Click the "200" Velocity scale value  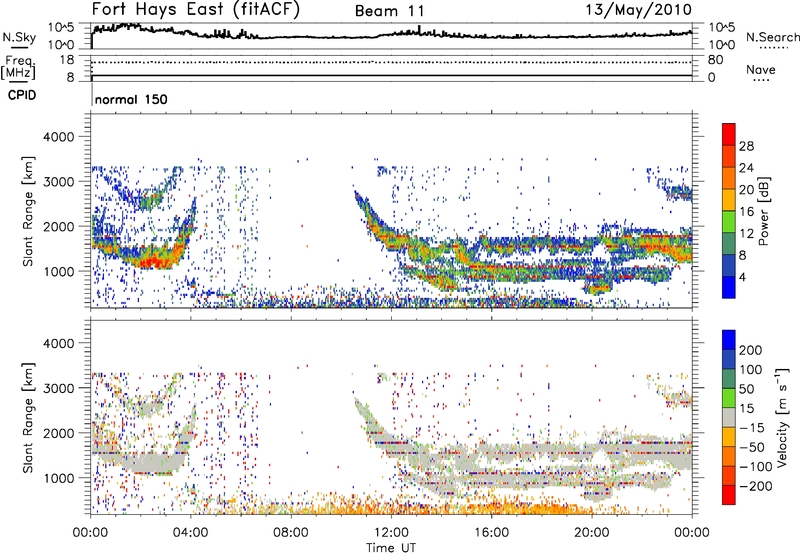tap(751, 350)
